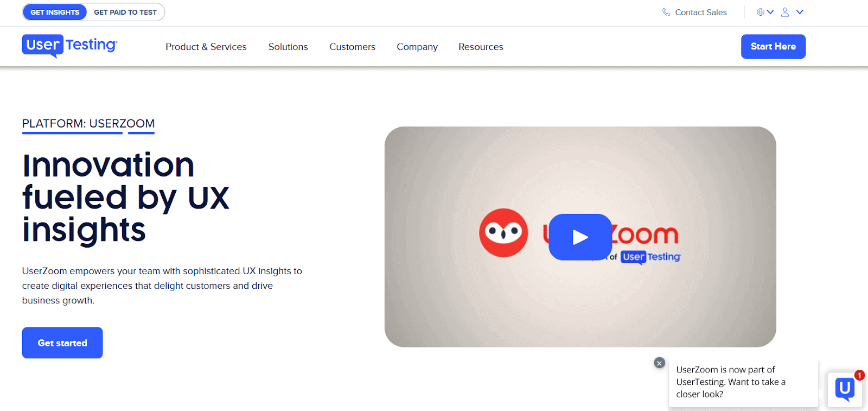Viewport: 868px width, 411px height.
Task: Switch to the Get Paid to Test option
Action: pyautogui.click(x=125, y=12)
